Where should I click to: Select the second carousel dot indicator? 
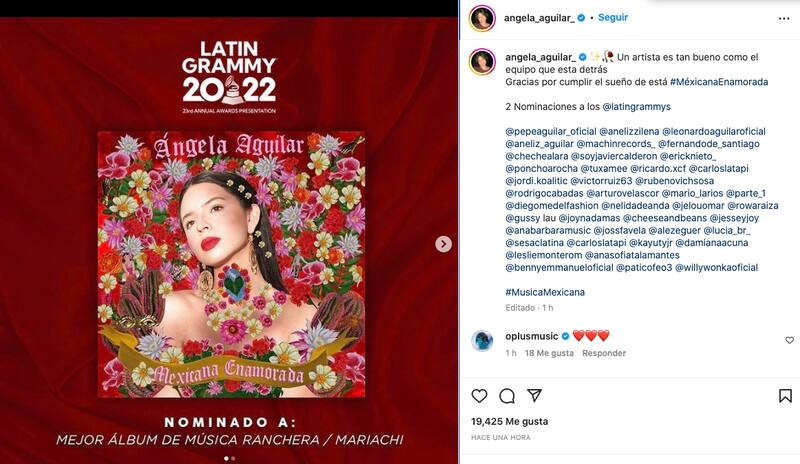click(233, 458)
